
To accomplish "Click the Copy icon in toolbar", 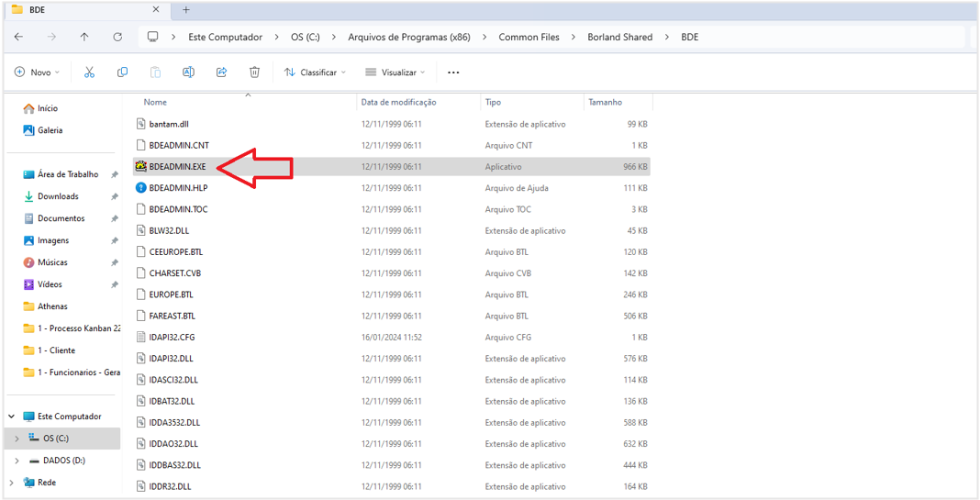I will pos(123,72).
